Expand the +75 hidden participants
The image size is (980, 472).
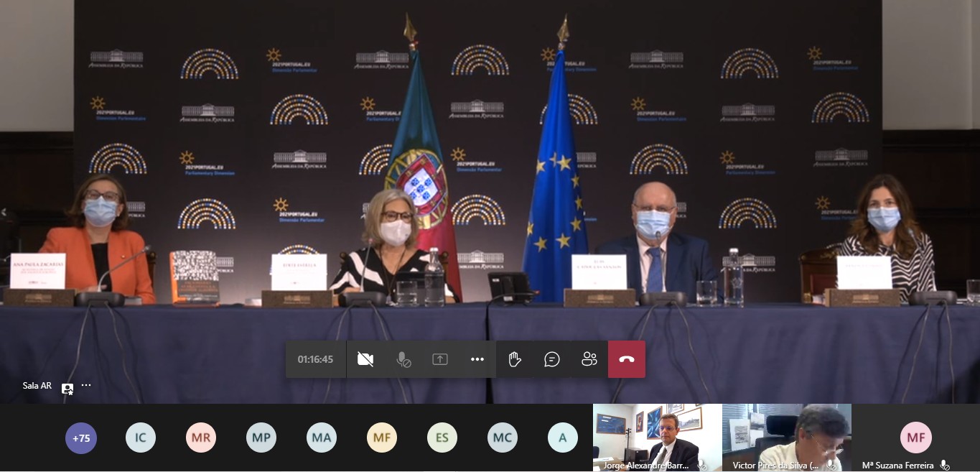(81, 438)
